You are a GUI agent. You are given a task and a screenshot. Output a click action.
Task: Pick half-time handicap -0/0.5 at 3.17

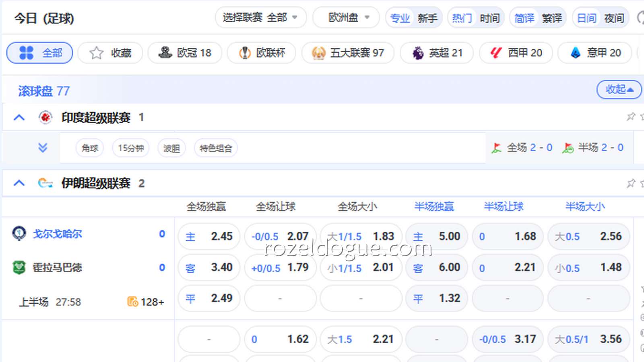(x=508, y=339)
